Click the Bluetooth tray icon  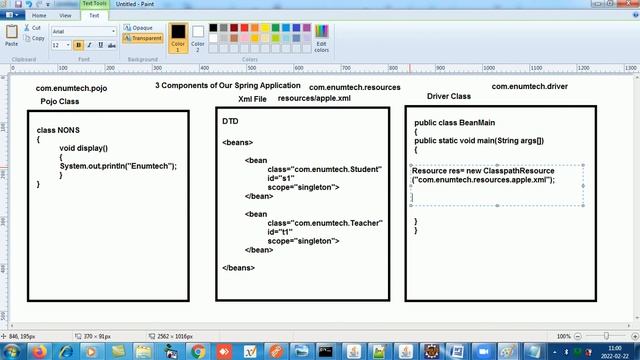click(566, 351)
